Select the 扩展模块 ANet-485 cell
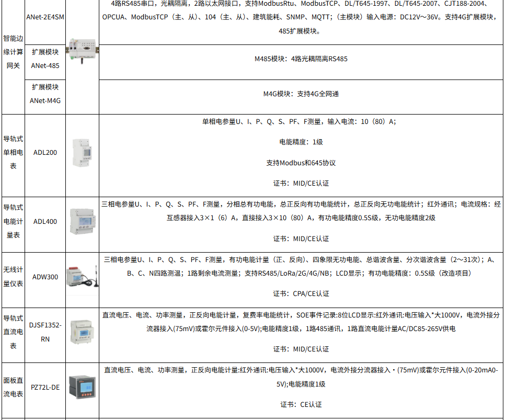Image resolution: width=506 pixels, height=420 pixels. [x=45, y=59]
